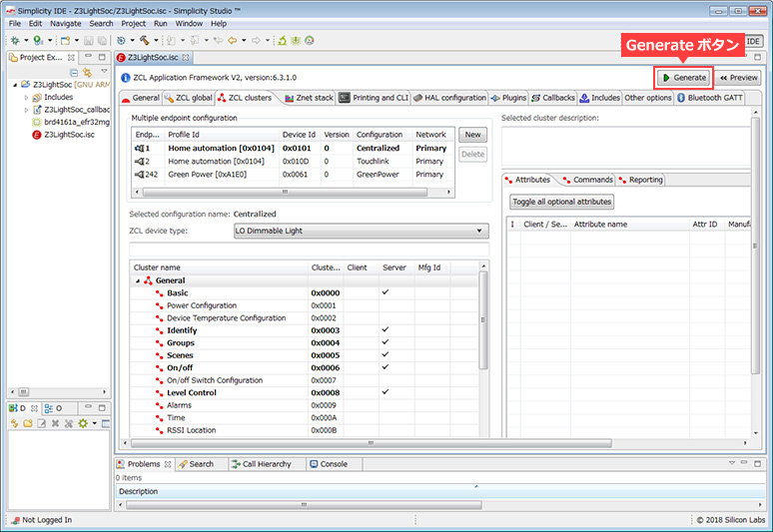
Task: Click the double X remove-all icon in D panel
Action: coord(69,423)
